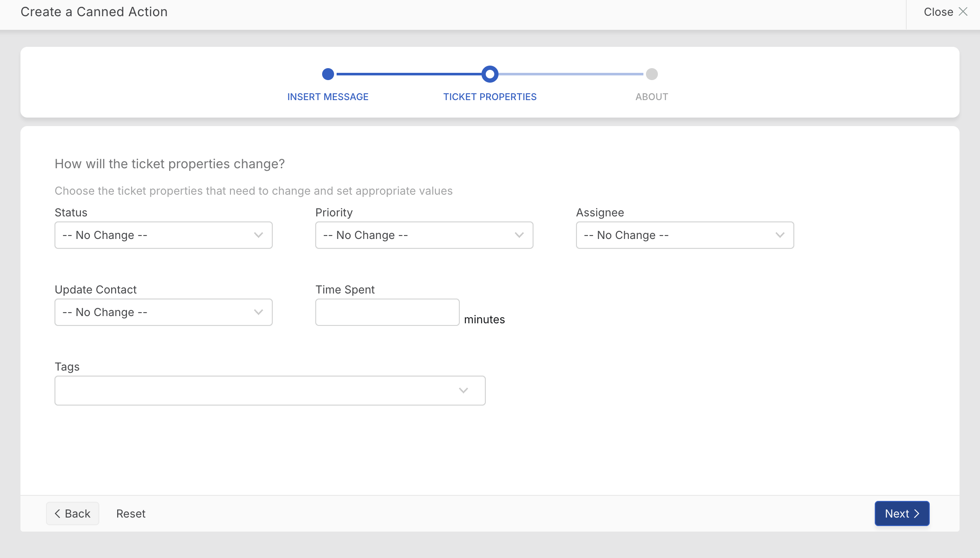Screen dimensions: 980x558
Task: Click the Status dropdown chevron arrow
Action: pyautogui.click(x=258, y=235)
